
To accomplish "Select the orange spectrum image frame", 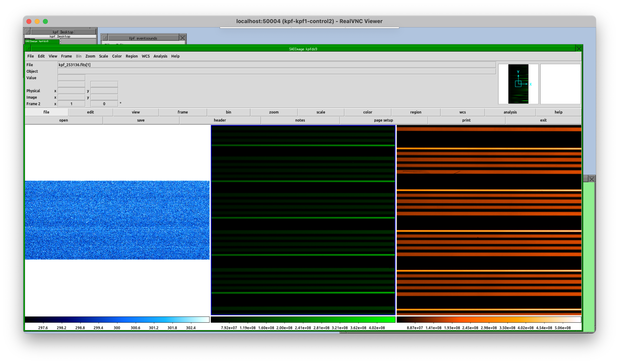I will pyautogui.click(x=489, y=220).
